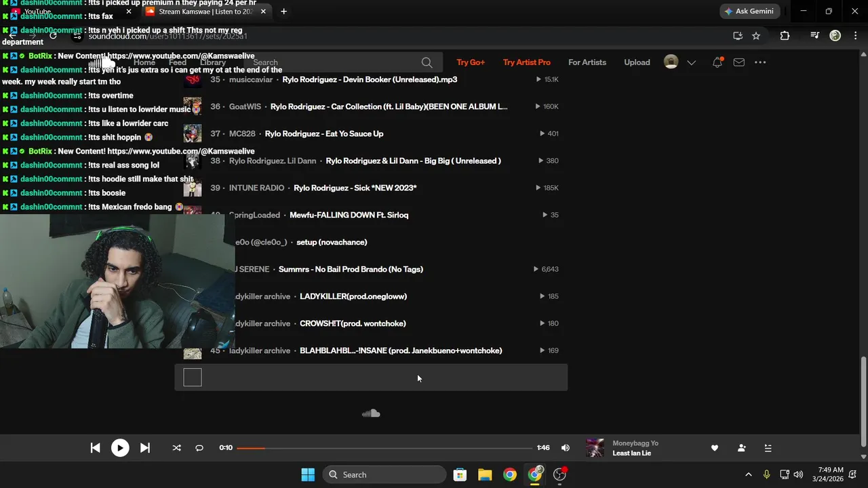This screenshot has height=488, width=868.
Task: Click the Windows taskbar Search box
Action: [384, 474]
